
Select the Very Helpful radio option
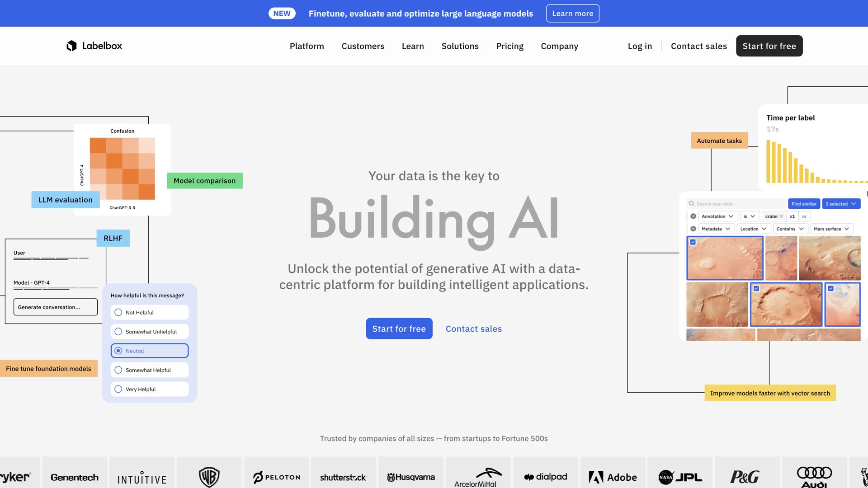(118, 389)
